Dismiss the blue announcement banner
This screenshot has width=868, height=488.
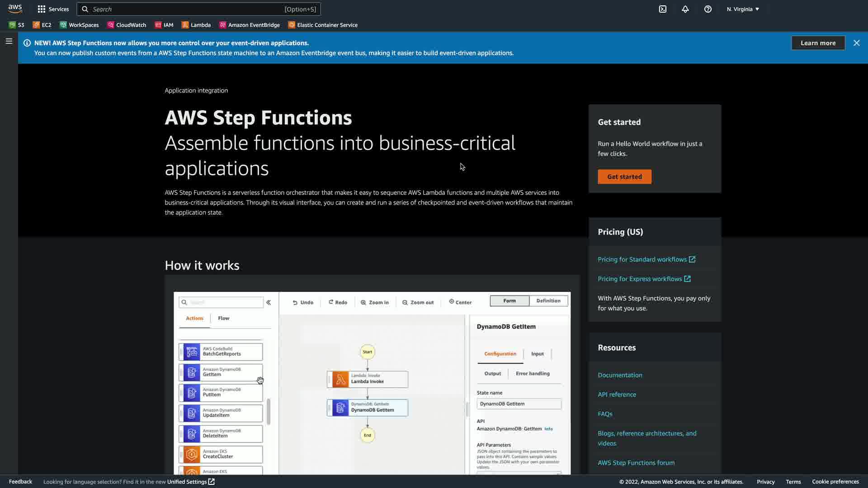tap(856, 43)
